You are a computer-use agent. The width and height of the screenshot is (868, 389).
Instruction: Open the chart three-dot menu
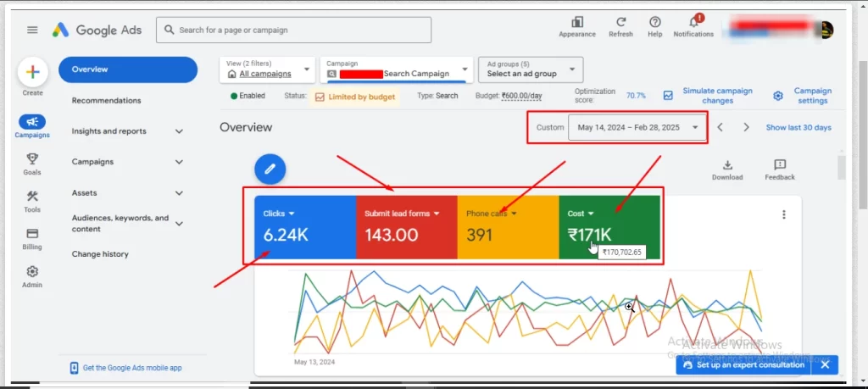[x=783, y=214]
